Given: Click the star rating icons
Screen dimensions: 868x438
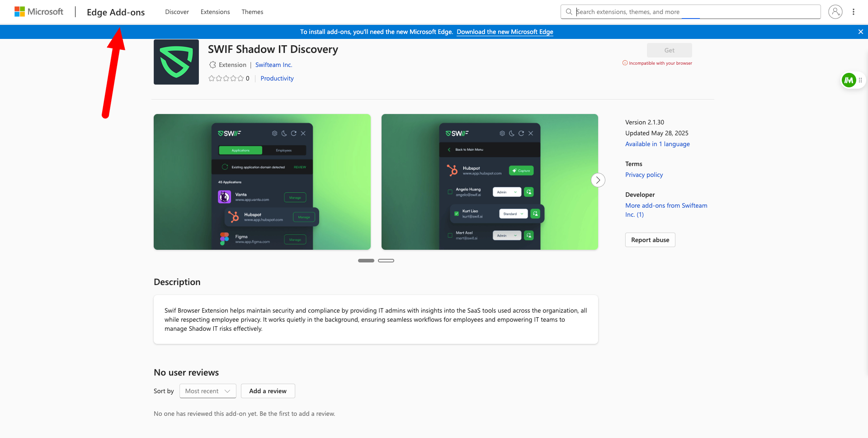Looking at the screenshot, I should coord(226,78).
